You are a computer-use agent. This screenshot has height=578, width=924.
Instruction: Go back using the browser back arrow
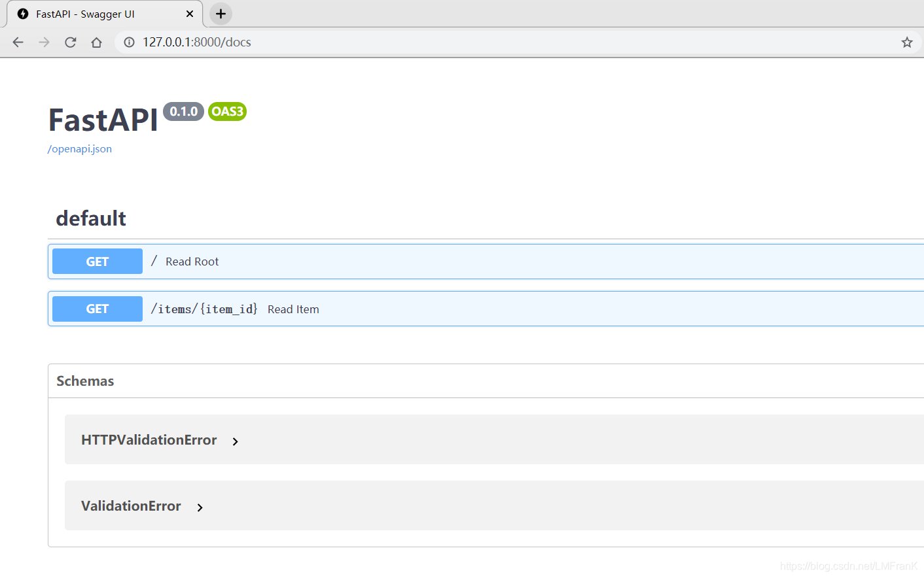pos(18,42)
